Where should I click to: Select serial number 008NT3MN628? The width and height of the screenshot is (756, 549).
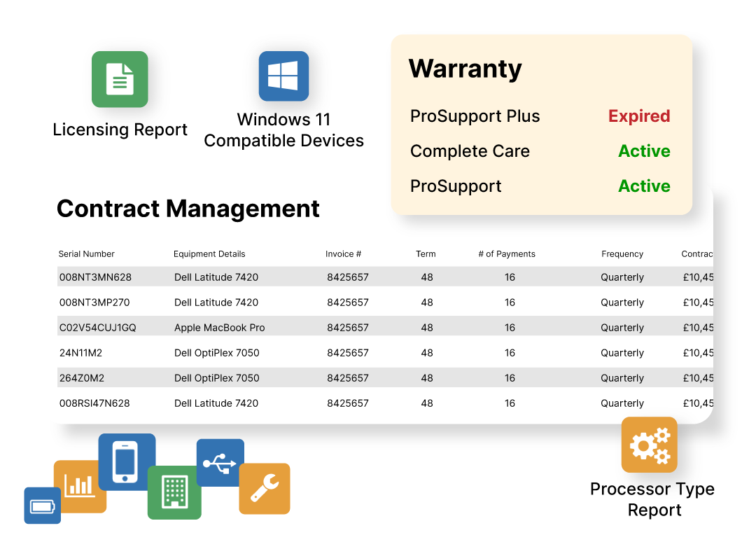point(95,277)
